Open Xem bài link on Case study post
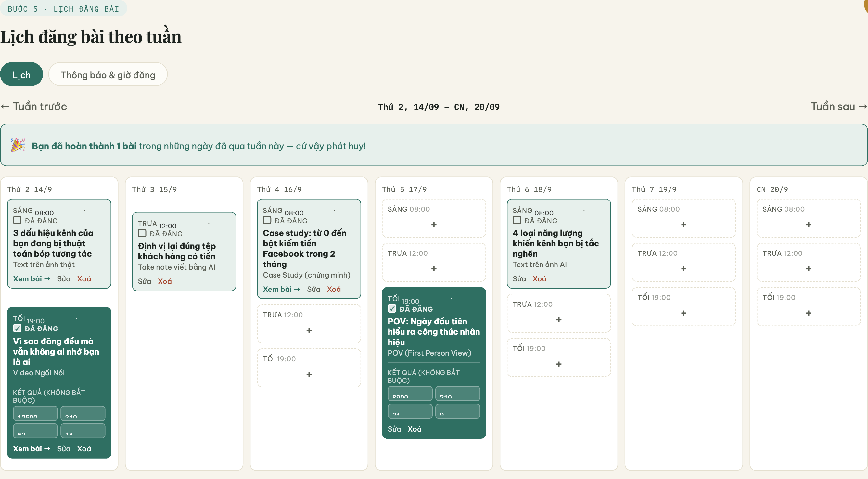Screen dimensions: 868x479 click(281, 289)
